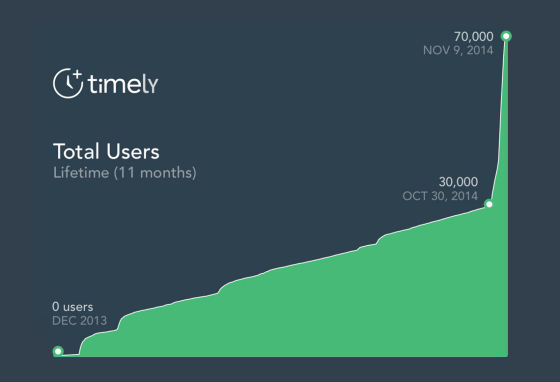Click the plus sign in the Timely logo
The image size is (560, 382).
pyautogui.click(x=78, y=75)
